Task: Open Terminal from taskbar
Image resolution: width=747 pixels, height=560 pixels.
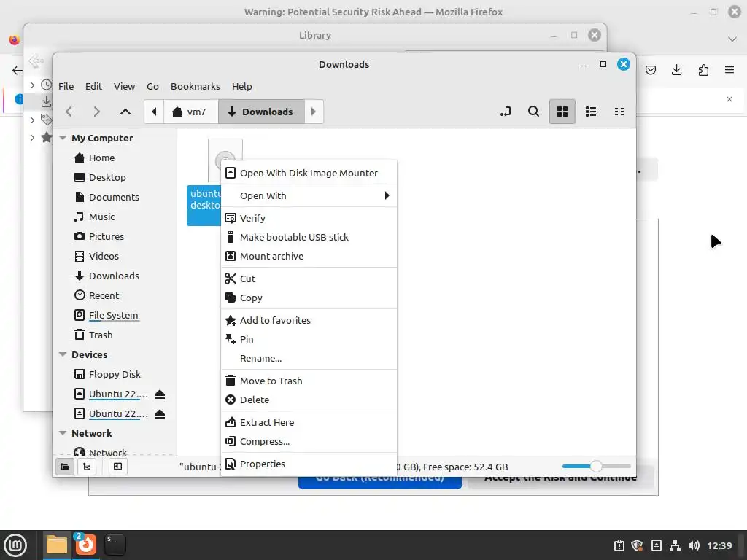Action: tap(115, 545)
